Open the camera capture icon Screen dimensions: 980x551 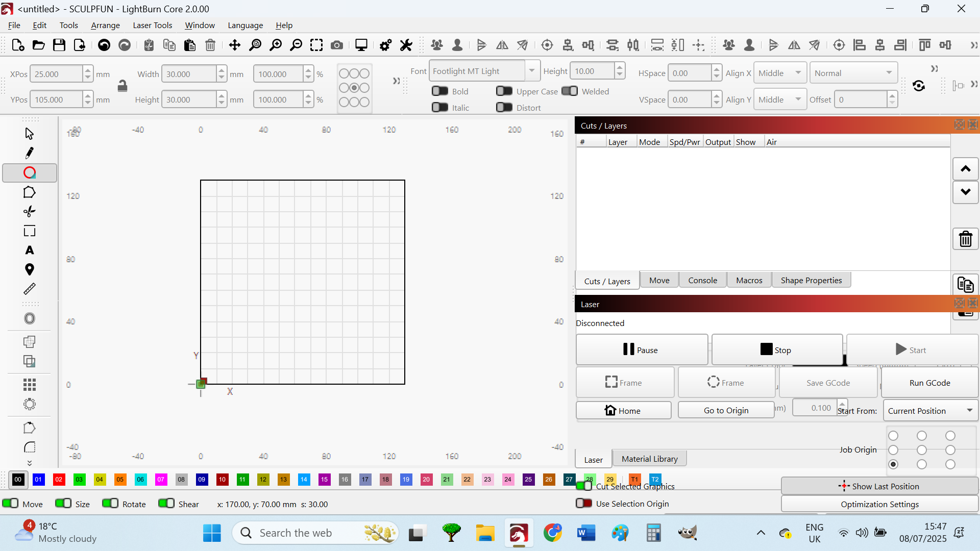click(337, 45)
